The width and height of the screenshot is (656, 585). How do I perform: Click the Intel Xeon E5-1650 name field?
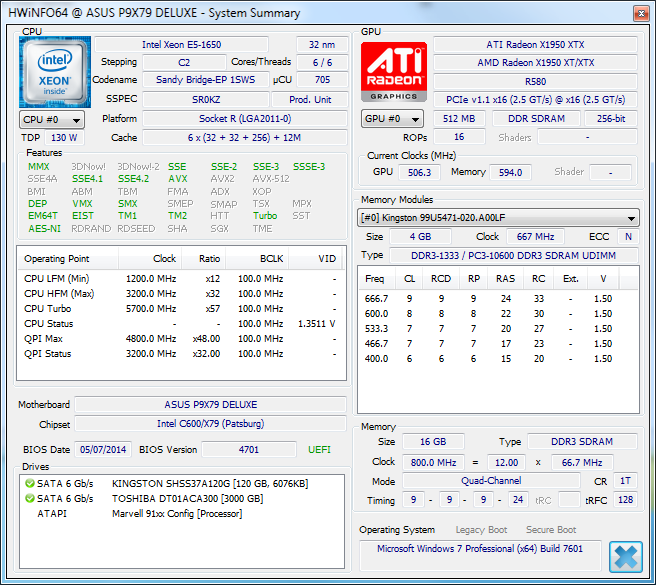(182, 45)
